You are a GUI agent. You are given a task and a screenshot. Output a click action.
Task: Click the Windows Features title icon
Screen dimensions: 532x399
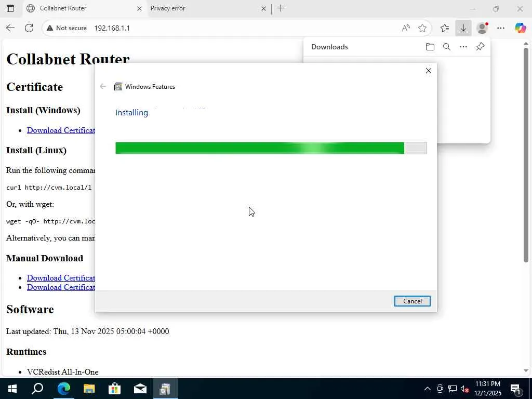[118, 87]
